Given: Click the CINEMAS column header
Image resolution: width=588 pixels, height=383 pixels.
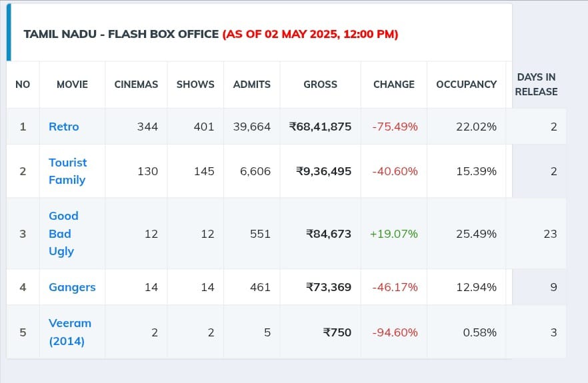Looking at the screenshot, I should pos(136,85).
